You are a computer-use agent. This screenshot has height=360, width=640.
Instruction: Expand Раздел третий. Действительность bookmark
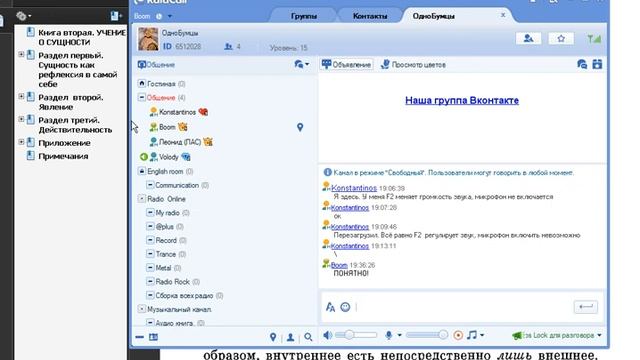(21, 119)
